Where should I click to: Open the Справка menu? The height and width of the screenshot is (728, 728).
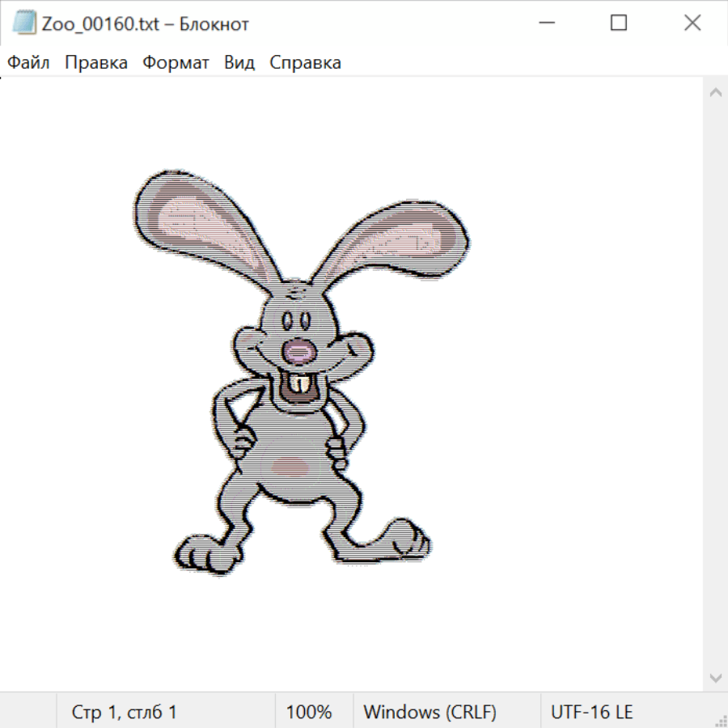click(305, 63)
